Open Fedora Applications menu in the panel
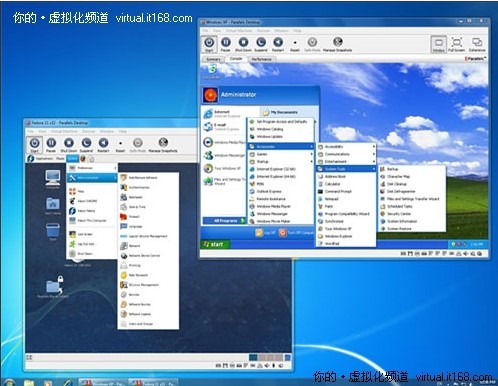The image size is (498, 386). pos(44,159)
